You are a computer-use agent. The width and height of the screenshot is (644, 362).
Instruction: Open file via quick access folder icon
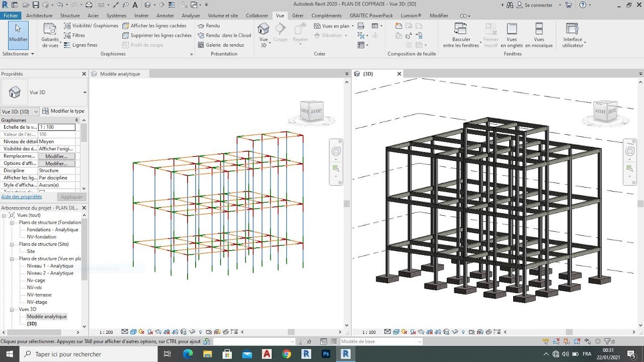pos(26,5)
